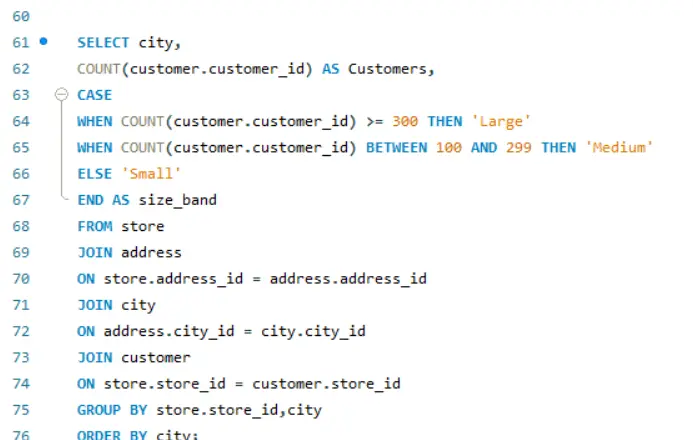
Task: Click 'store.address_id' on line 70
Action: pyautogui.click(x=173, y=279)
